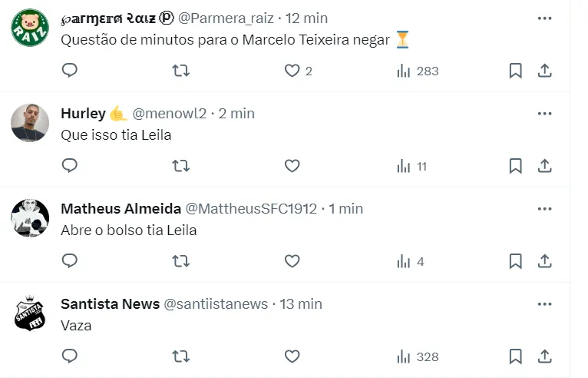Viewport: 588px width, 378px height.
Task: Share Matheus Almeida's tweet
Action: pos(545,261)
